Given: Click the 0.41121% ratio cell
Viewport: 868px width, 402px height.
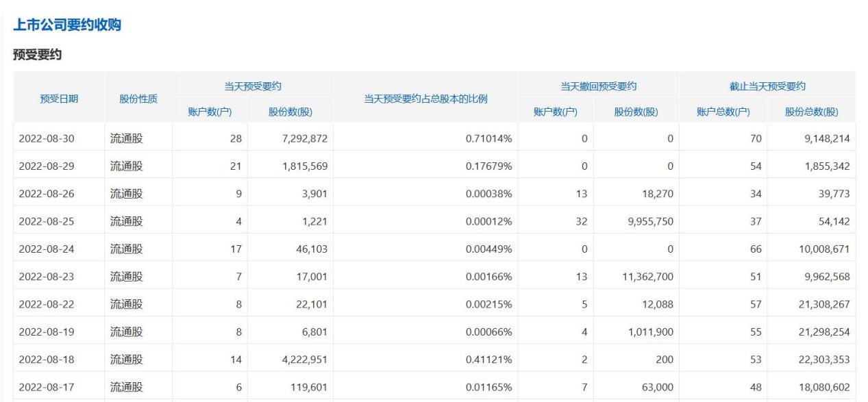Looking at the screenshot, I should (x=488, y=359).
